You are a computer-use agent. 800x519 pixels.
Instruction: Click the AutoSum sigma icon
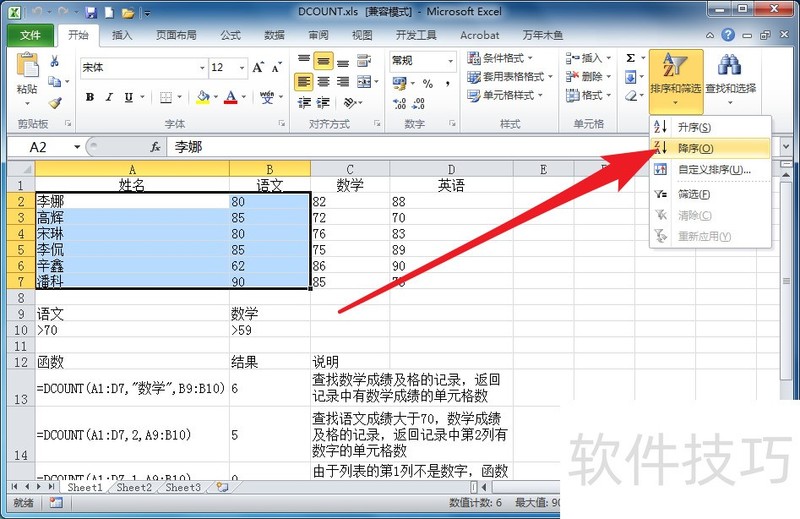tap(631, 58)
